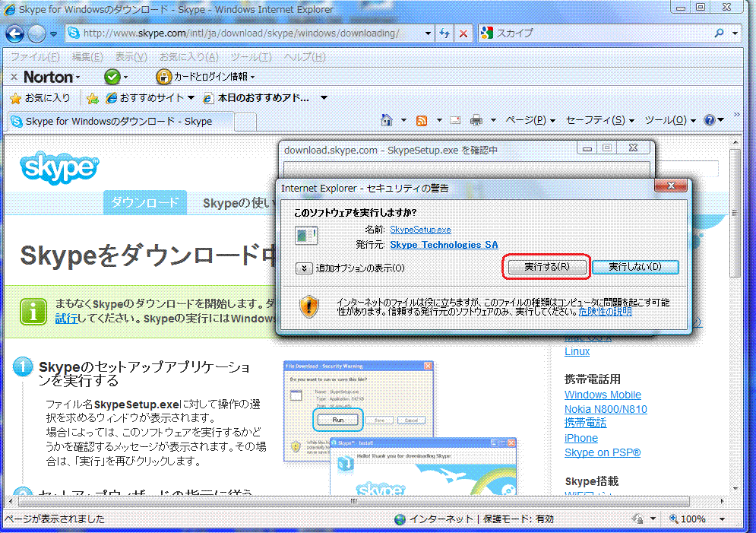Open the recent pages dropdown arrow
Screen dimensions: 756x533
pyautogui.click(x=53, y=33)
